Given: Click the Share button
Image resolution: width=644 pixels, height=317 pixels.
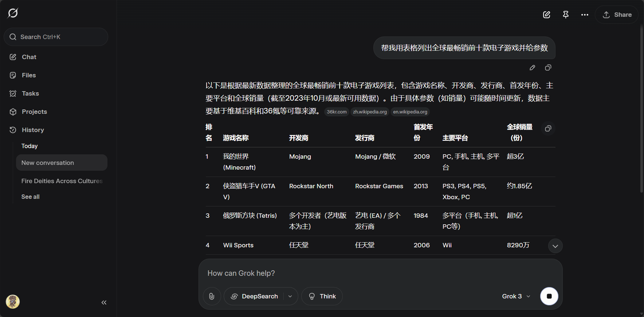Looking at the screenshot, I should click(x=617, y=15).
